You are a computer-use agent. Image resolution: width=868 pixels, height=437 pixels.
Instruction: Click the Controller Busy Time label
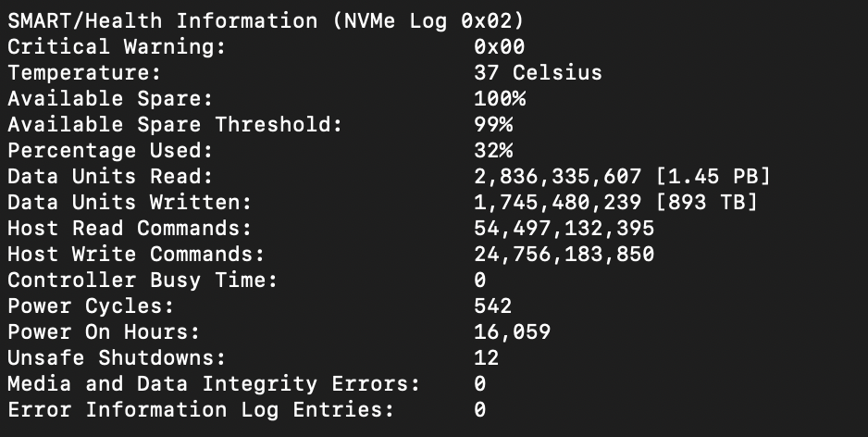[x=143, y=281]
